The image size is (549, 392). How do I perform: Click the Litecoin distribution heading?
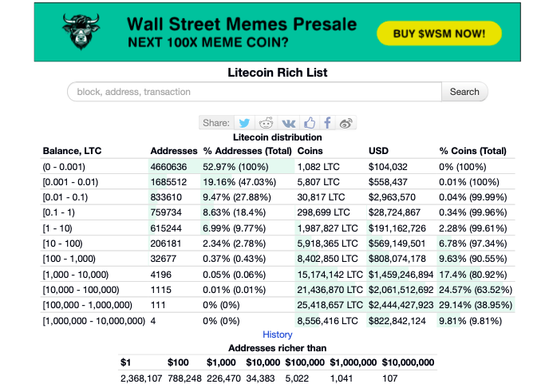[278, 137]
